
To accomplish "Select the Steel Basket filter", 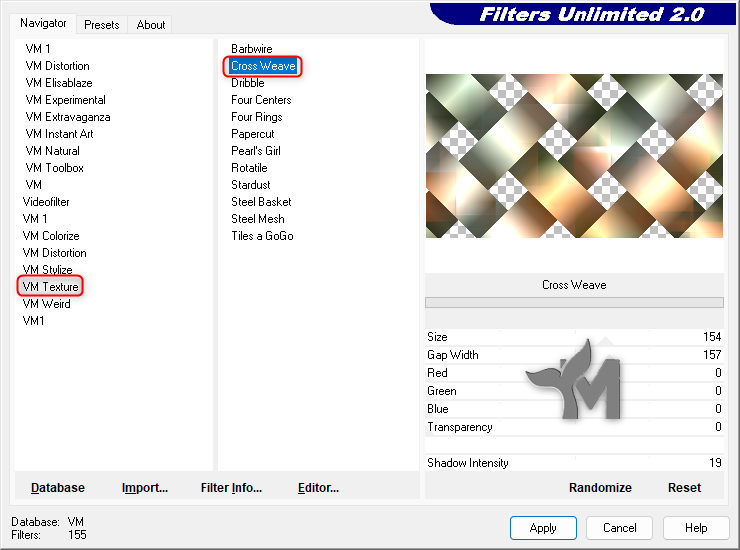I will coord(261,202).
